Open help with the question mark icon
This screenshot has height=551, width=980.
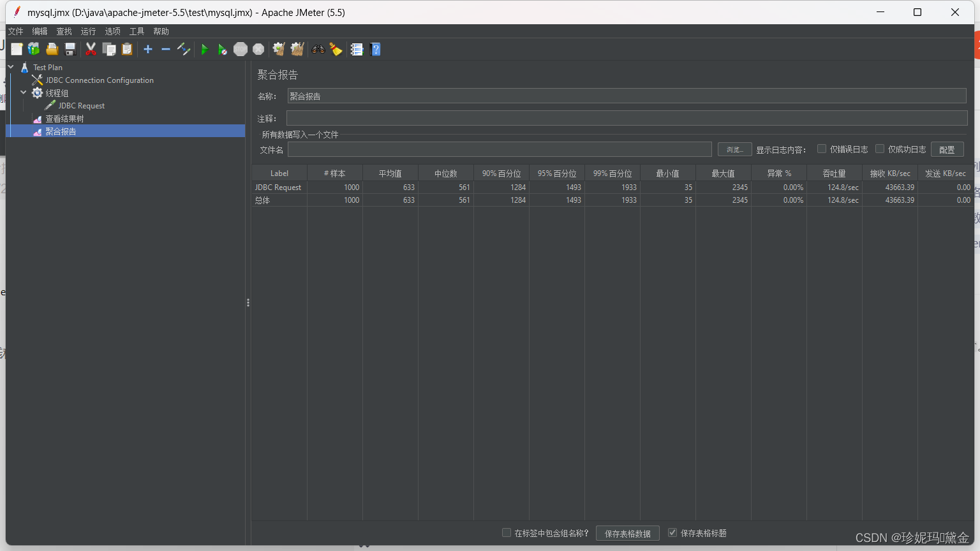(375, 49)
